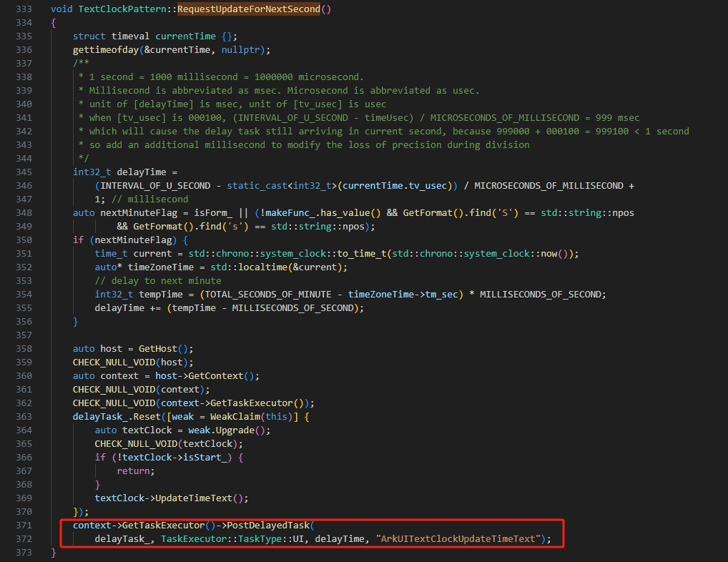The image size is (728, 562).
Task: Click 'time_t current' on line 351
Action: (133, 253)
